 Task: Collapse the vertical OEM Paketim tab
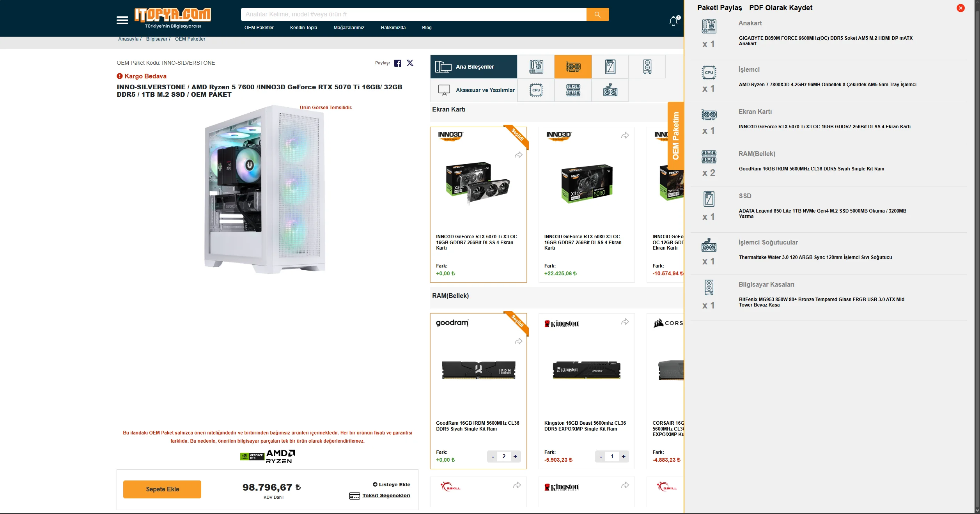click(x=676, y=136)
